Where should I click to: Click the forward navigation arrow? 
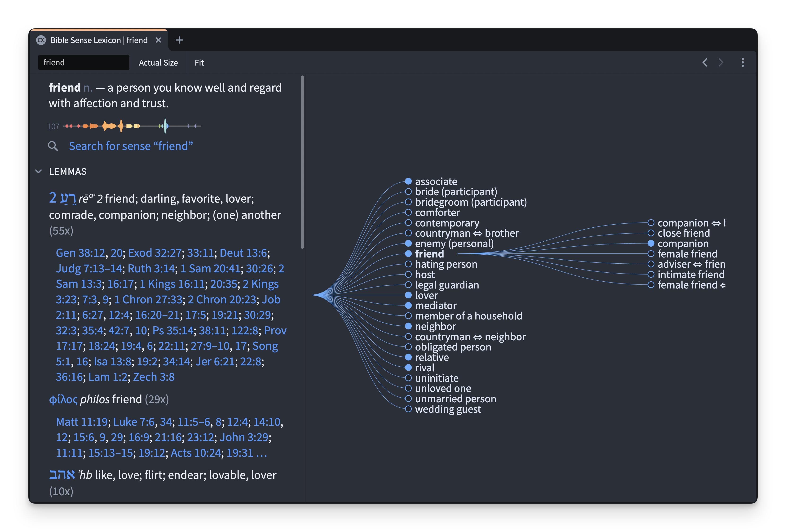tap(721, 62)
